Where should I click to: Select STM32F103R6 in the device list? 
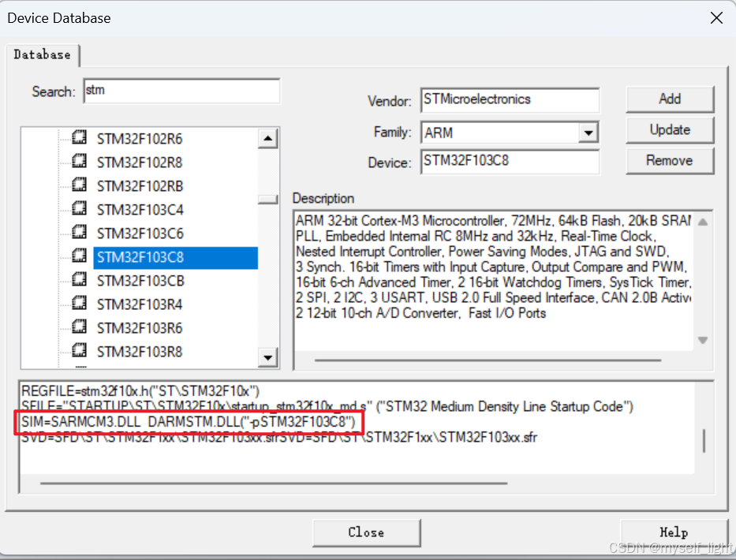tap(140, 328)
